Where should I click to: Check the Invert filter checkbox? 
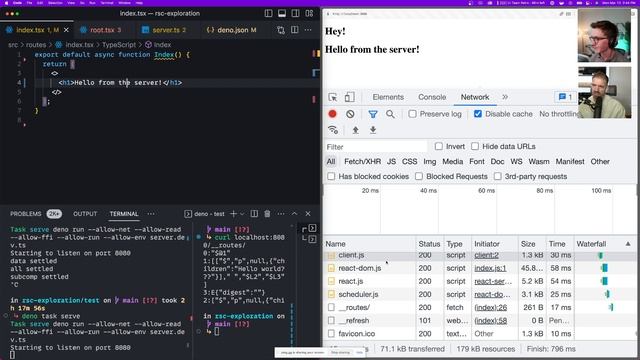pos(438,146)
